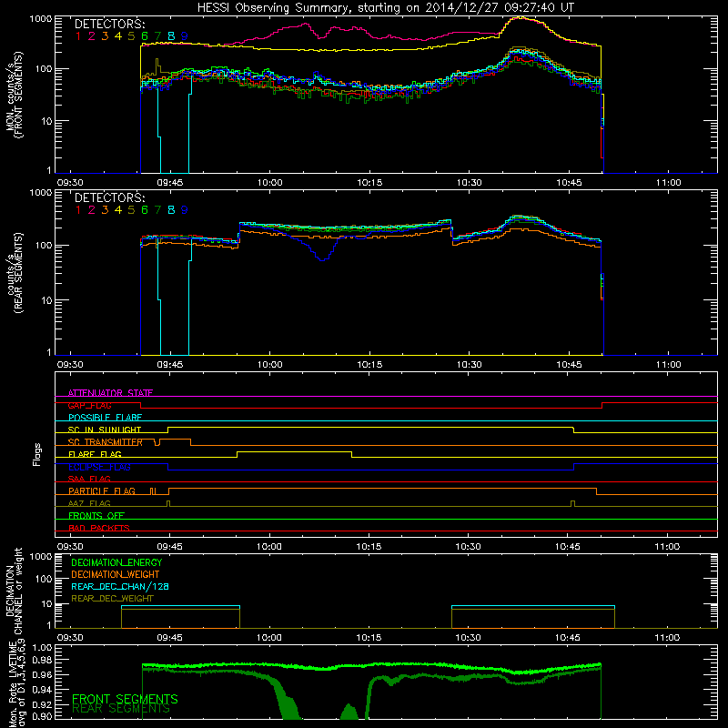This screenshot has width=728, height=728.
Task: Click the GAP_FLAG label
Action: point(89,405)
